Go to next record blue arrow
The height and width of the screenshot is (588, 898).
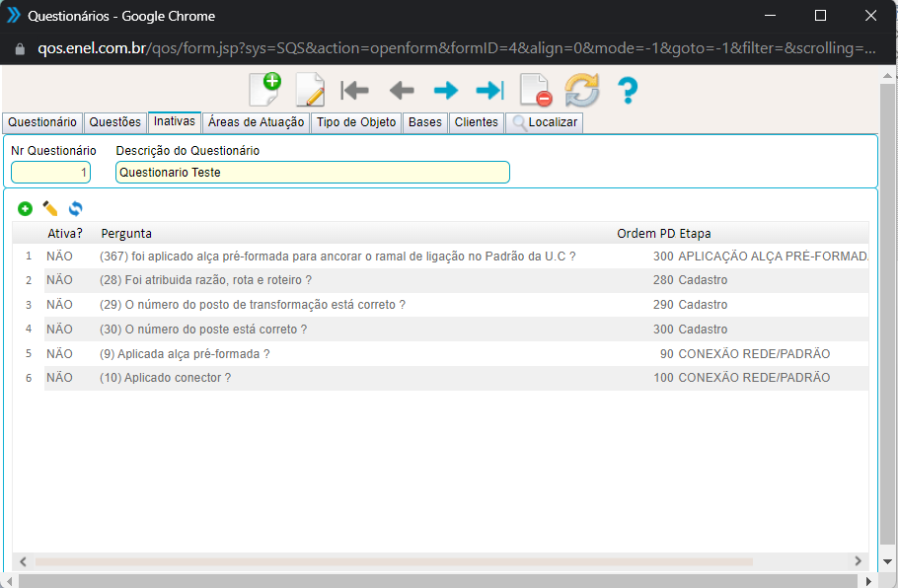tap(446, 91)
